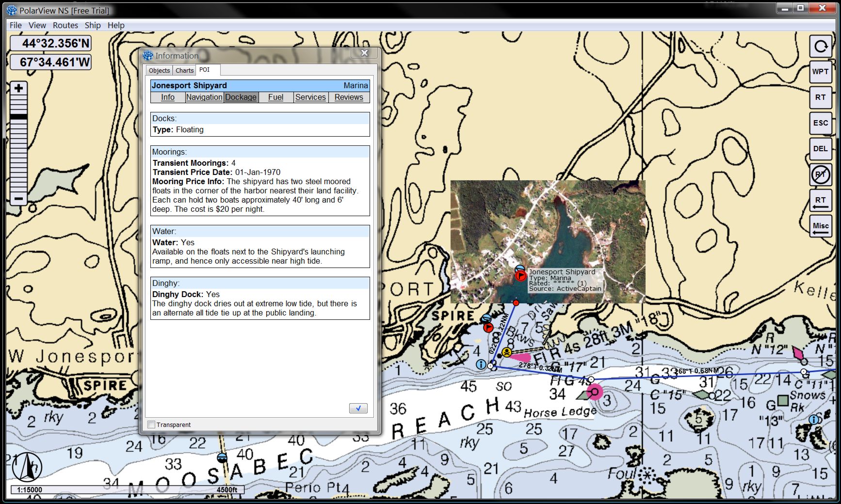Enable the Transparent checkbox
The width and height of the screenshot is (841, 504).
(x=152, y=425)
